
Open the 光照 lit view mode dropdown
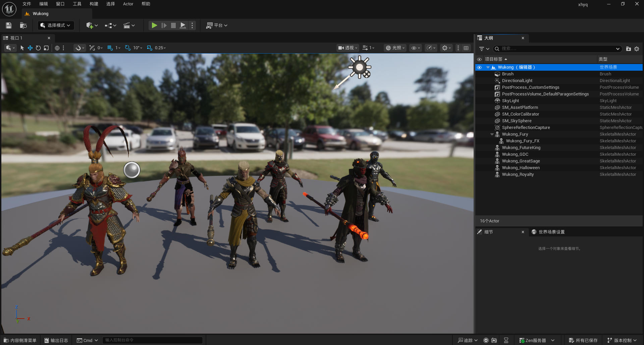tap(395, 48)
